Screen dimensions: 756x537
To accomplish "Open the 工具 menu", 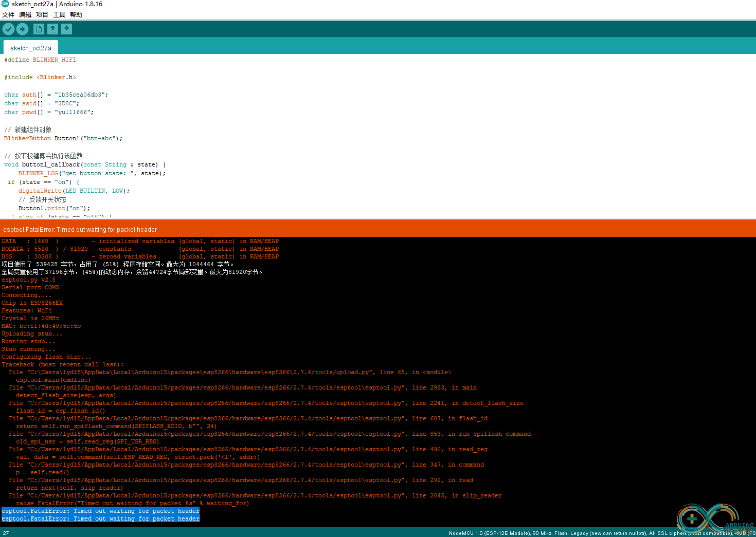I will point(59,14).
